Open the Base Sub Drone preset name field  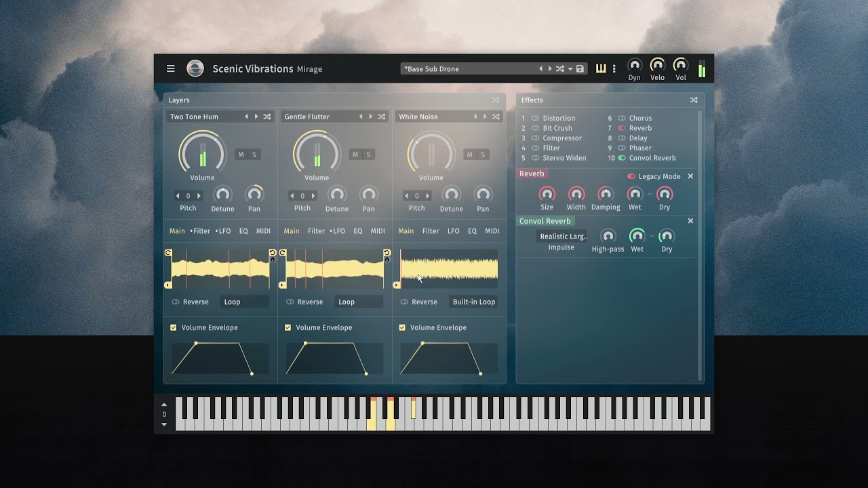(x=468, y=68)
